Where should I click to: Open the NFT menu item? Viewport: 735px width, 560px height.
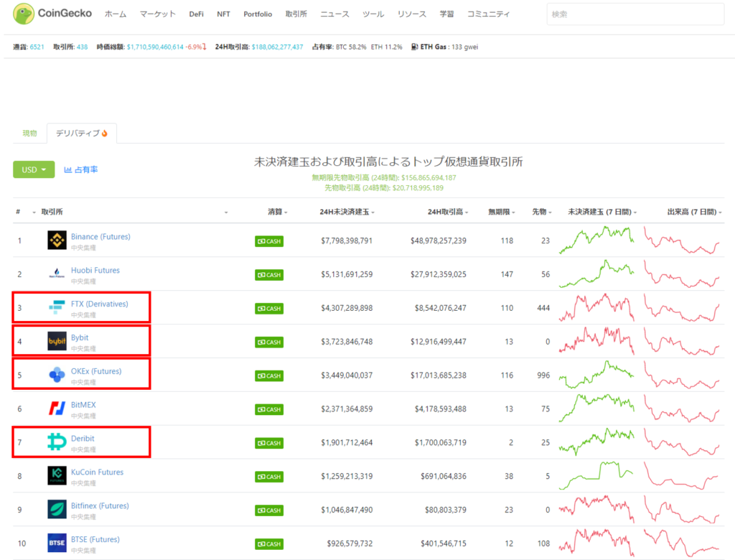pyautogui.click(x=224, y=14)
